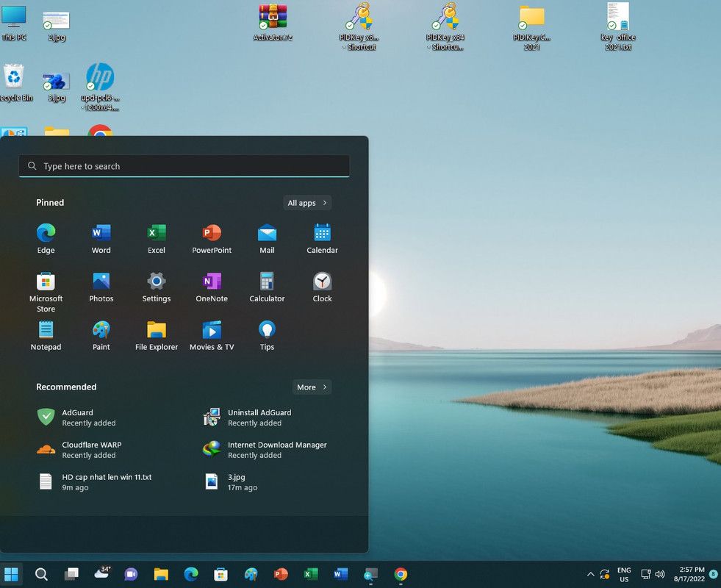Switch to PowerPoint on taskbar
The height and width of the screenshot is (588, 721).
click(x=281, y=574)
